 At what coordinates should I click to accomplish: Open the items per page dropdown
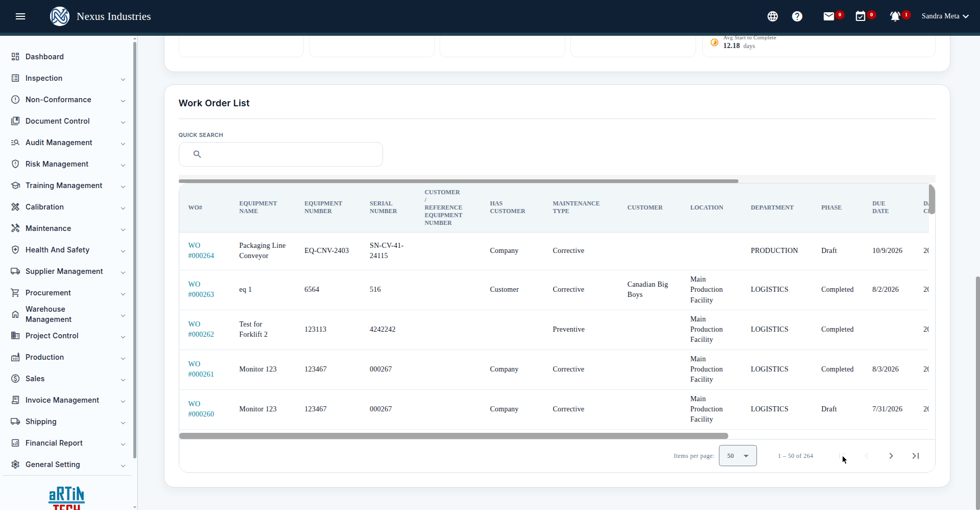[x=738, y=456]
